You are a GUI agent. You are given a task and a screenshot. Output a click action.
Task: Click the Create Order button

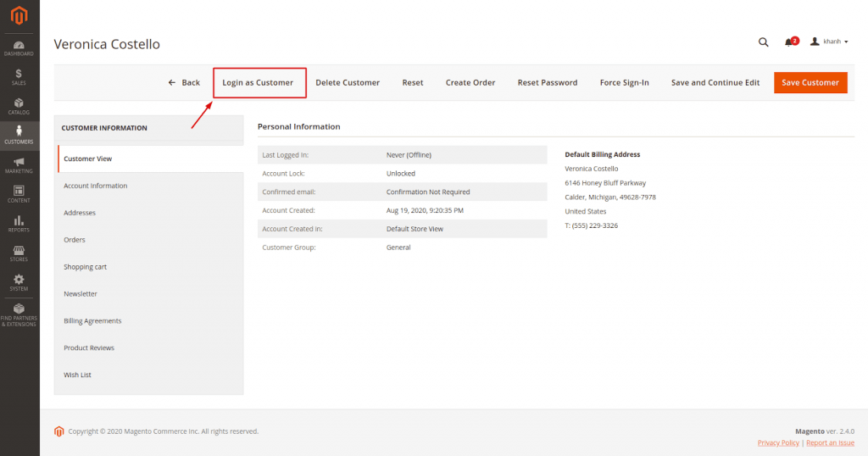(x=470, y=82)
